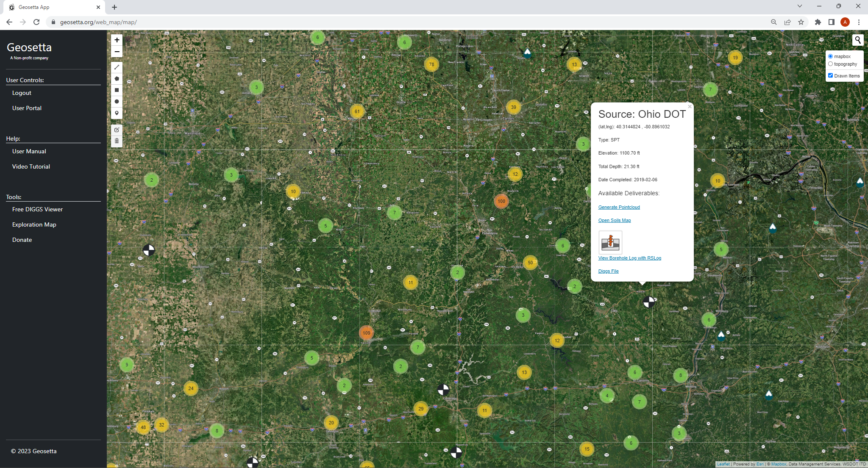
Task: Open a new browser tab
Action: [114, 7]
